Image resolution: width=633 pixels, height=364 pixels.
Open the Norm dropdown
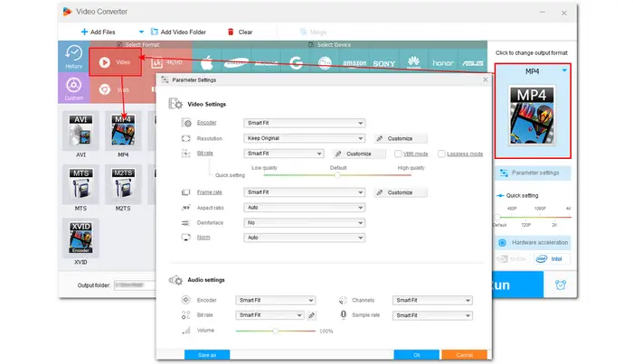pos(305,238)
